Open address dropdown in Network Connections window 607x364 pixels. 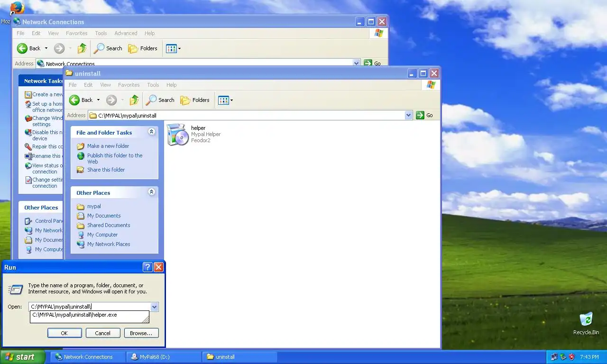(x=357, y=63)
